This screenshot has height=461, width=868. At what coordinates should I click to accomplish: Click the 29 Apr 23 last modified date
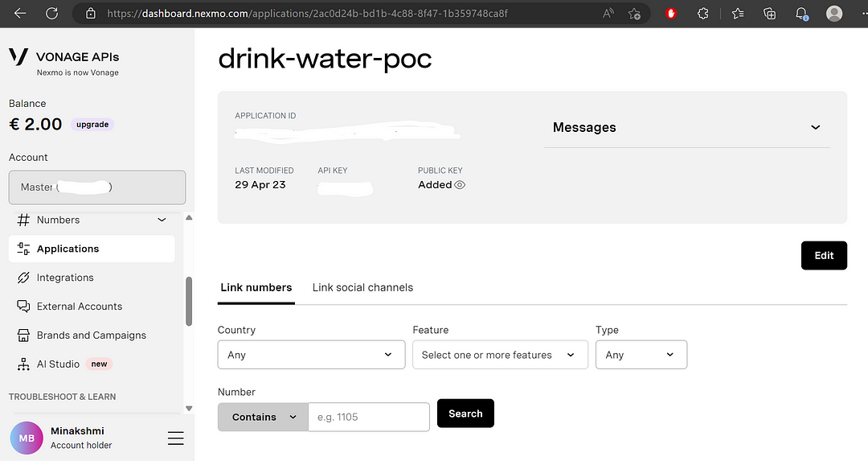pyautogui.click(x=260, y=185)
